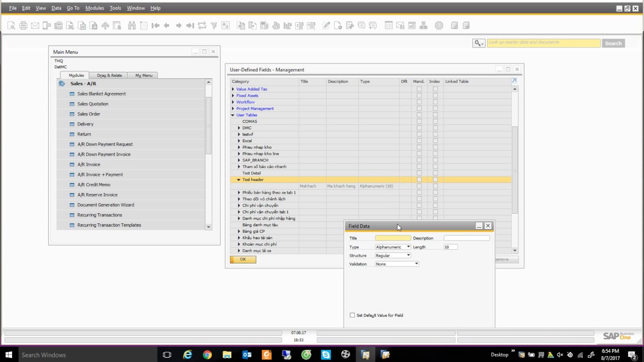This screenshot has width=644, height=362.
Task: Click the Filter Table funnel icon
Action: (214, 26)
